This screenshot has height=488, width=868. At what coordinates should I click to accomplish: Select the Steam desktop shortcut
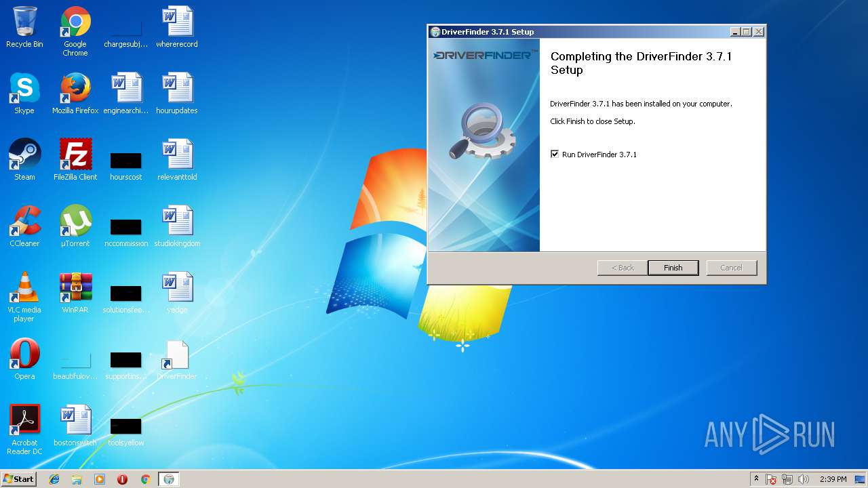tap(24, 160)
